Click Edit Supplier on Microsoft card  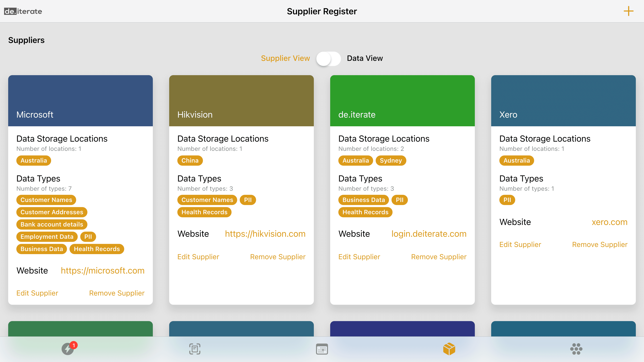37,293
